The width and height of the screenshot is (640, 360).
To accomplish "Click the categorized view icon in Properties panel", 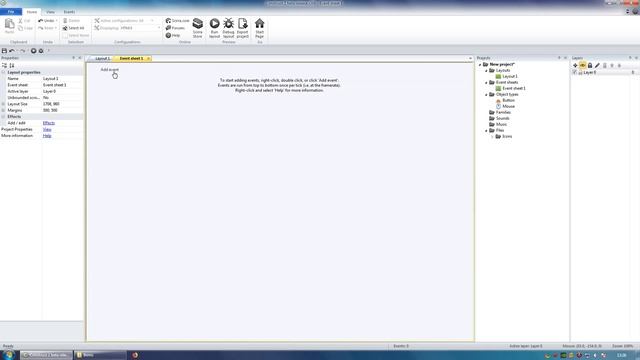I will 4,65.
